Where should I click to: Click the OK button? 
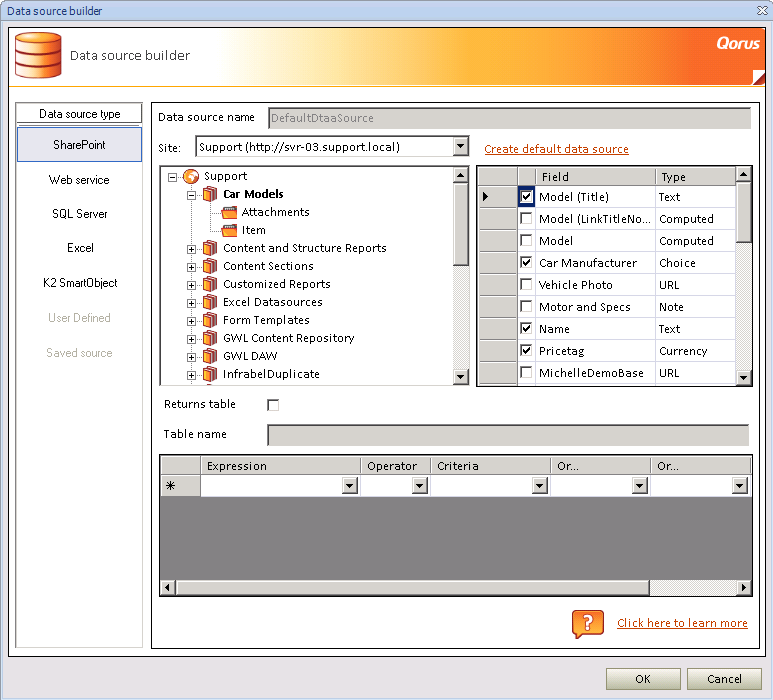click(x=643, y=679)
